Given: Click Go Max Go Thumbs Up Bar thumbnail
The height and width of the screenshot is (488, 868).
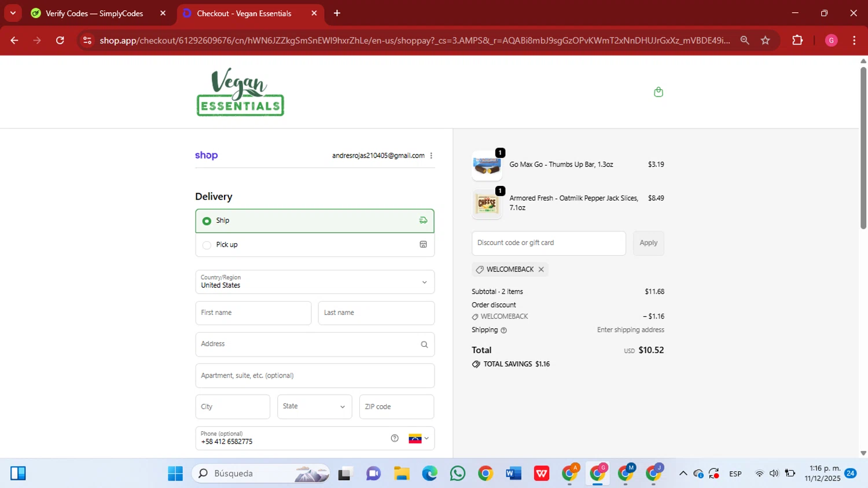Looking at the screenshot, I should pos(487,166).
